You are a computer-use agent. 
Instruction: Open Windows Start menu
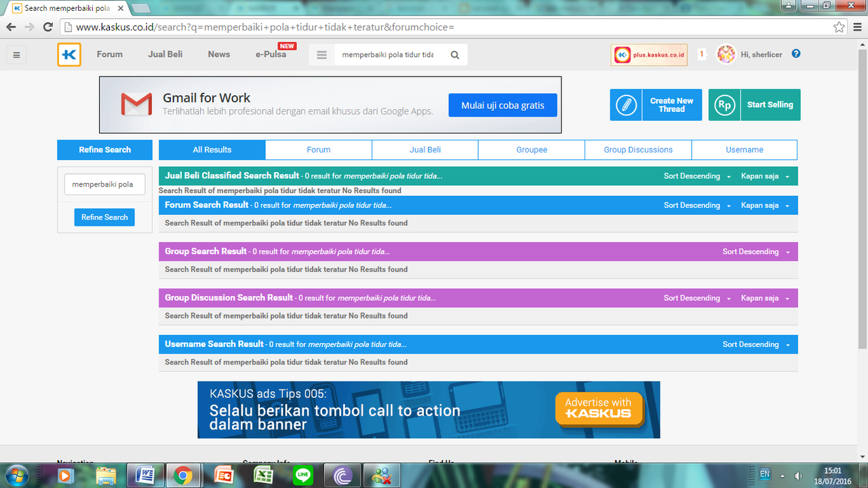click(16, 475)
